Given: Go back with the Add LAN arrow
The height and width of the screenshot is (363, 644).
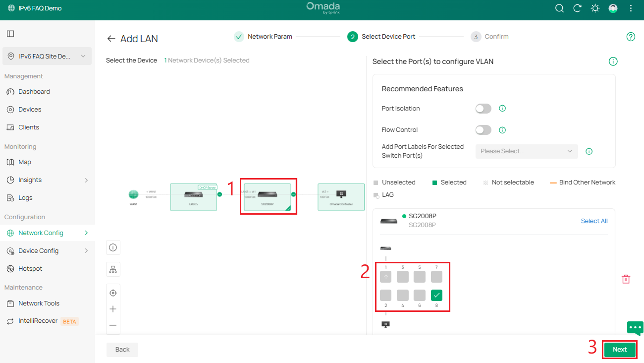Looking at the screenshot, I should pos(111,39).
